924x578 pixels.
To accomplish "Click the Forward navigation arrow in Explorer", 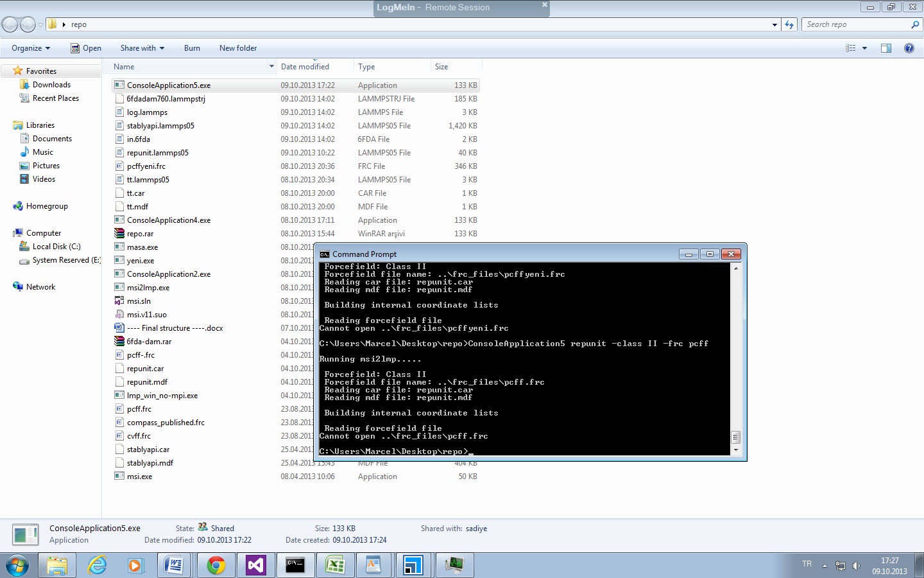I will pyautogui.click(x=28, y=24).
